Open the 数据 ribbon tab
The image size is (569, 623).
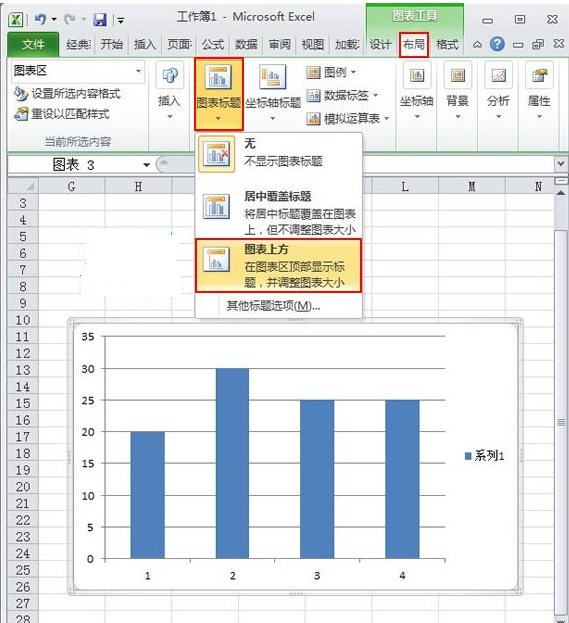click(x=246, y=44)
